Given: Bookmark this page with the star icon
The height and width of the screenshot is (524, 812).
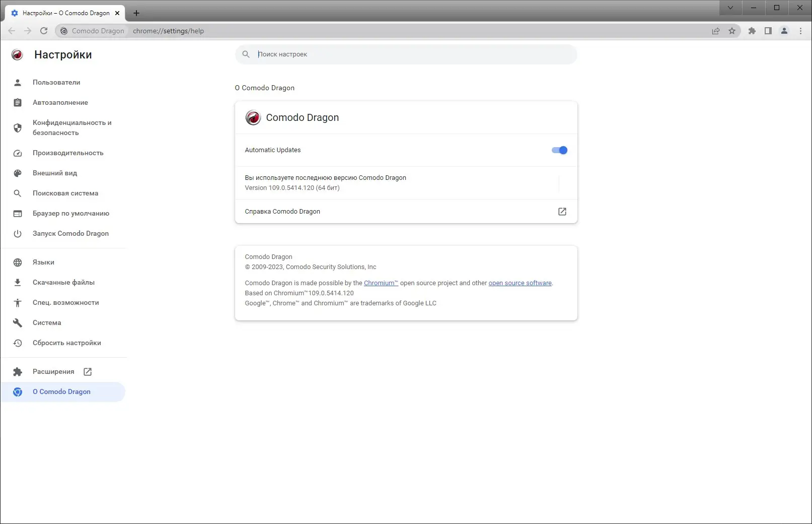Looking at the screenshot, I should point(732,31).
